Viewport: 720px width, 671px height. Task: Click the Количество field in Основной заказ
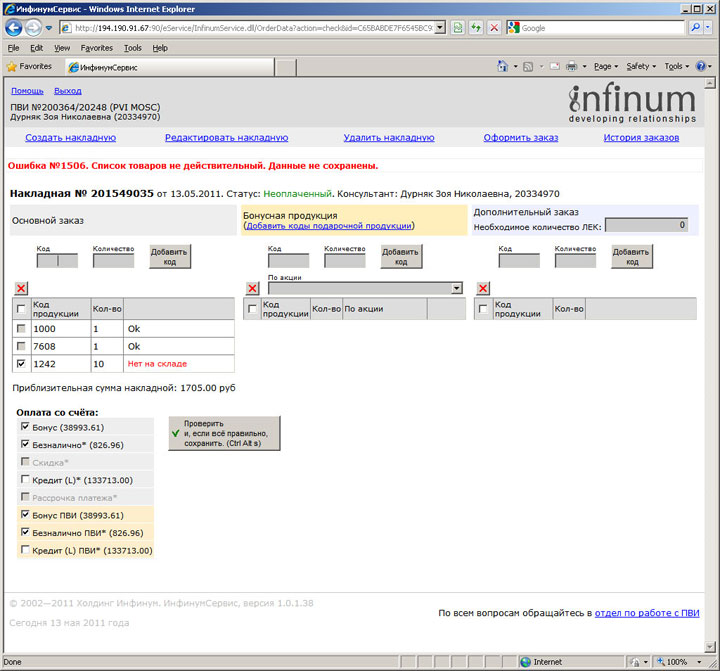(x=113, y=261)
